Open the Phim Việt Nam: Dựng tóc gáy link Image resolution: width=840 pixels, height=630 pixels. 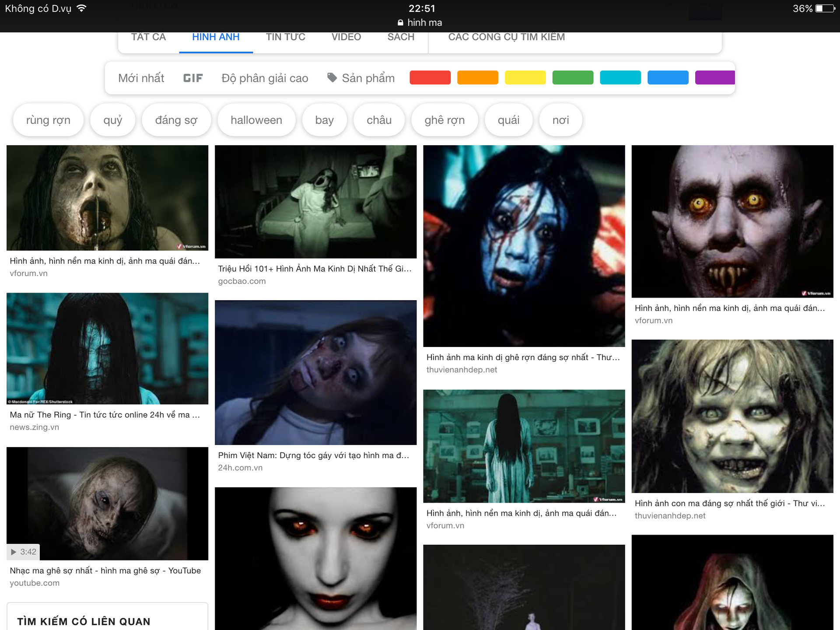click(x=313, y=455)
